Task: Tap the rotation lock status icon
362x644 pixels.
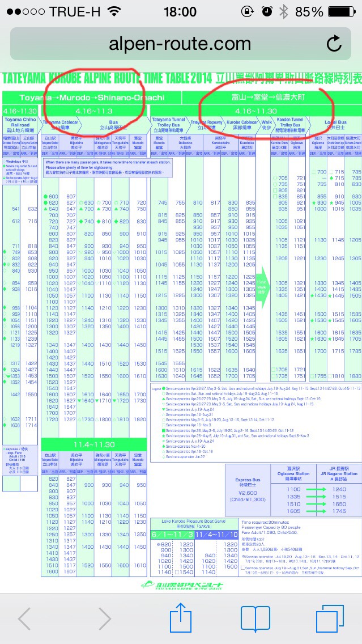Action: point(248,11)
